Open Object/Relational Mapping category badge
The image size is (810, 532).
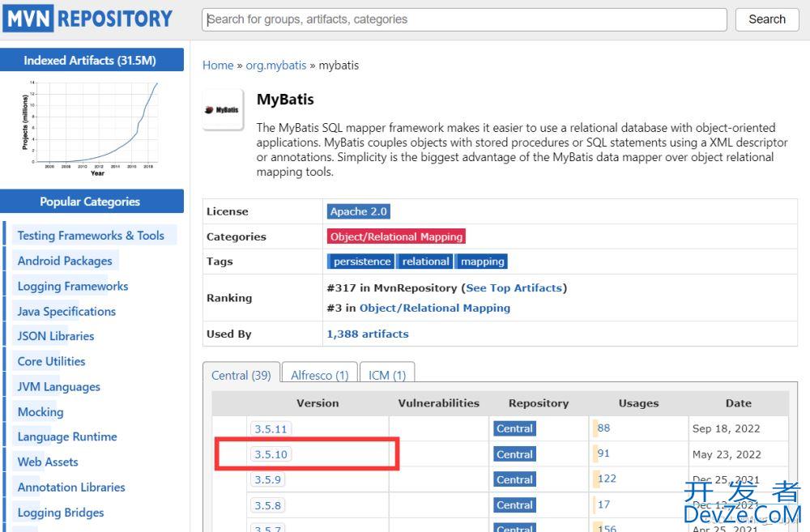pos(396,236)
